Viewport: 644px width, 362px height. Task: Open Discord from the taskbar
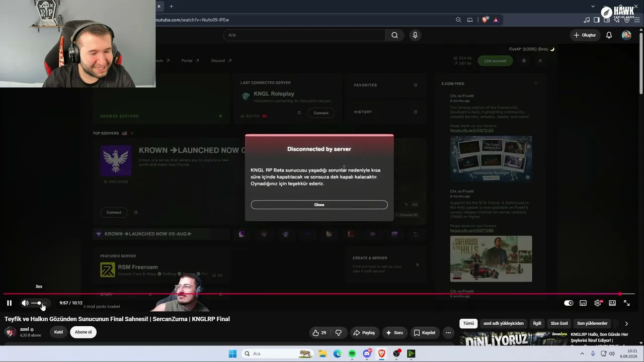(x=367, y=354)
